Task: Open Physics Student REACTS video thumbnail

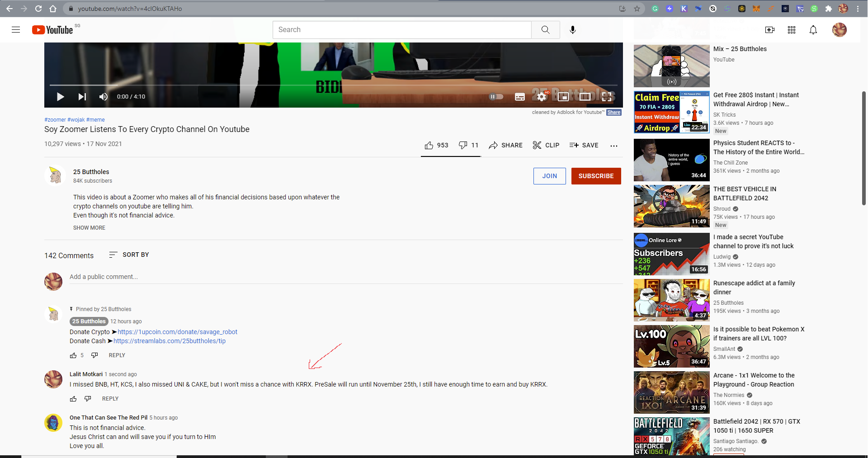Action: tap(672, 160)
